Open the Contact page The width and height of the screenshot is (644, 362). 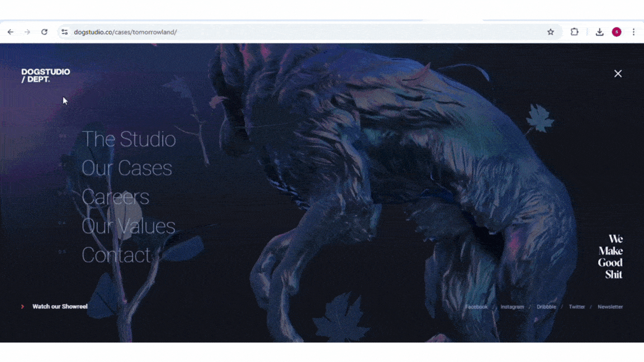[x=116, y=255]
